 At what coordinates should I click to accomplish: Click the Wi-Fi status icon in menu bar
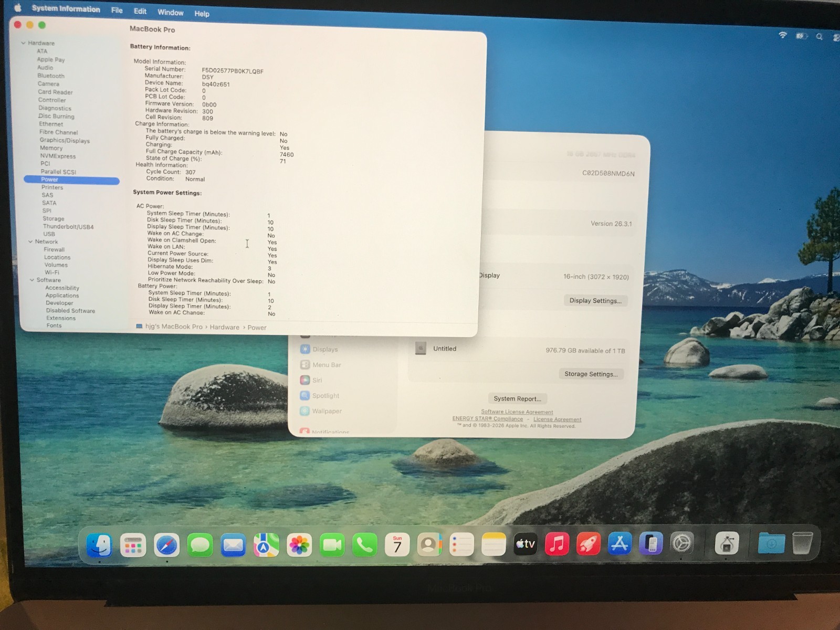783,35
